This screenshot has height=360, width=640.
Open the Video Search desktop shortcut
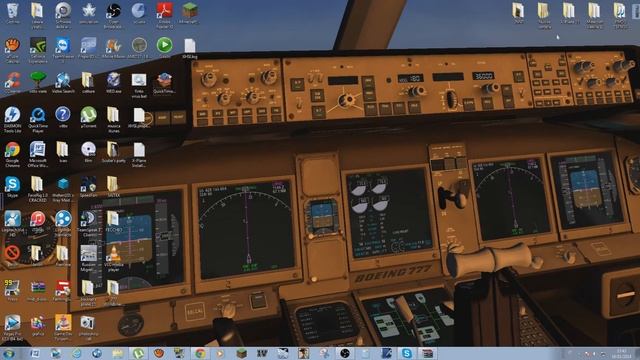(x=63, y=83)
